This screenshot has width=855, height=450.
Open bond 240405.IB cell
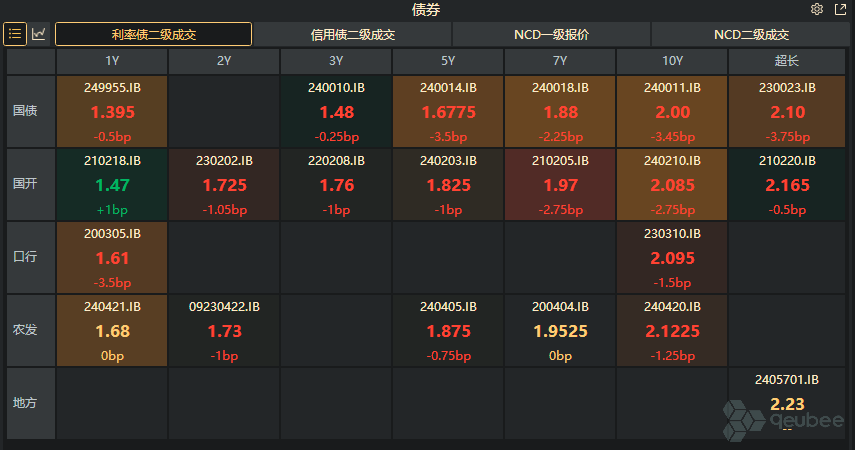coord(448,331)
